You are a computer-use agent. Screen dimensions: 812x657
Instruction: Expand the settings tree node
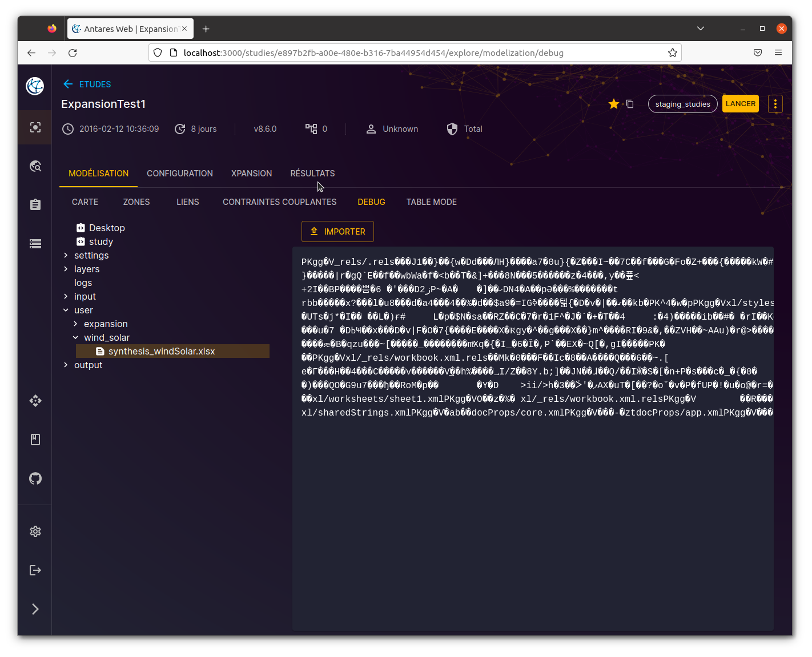(x=66, y=255)
